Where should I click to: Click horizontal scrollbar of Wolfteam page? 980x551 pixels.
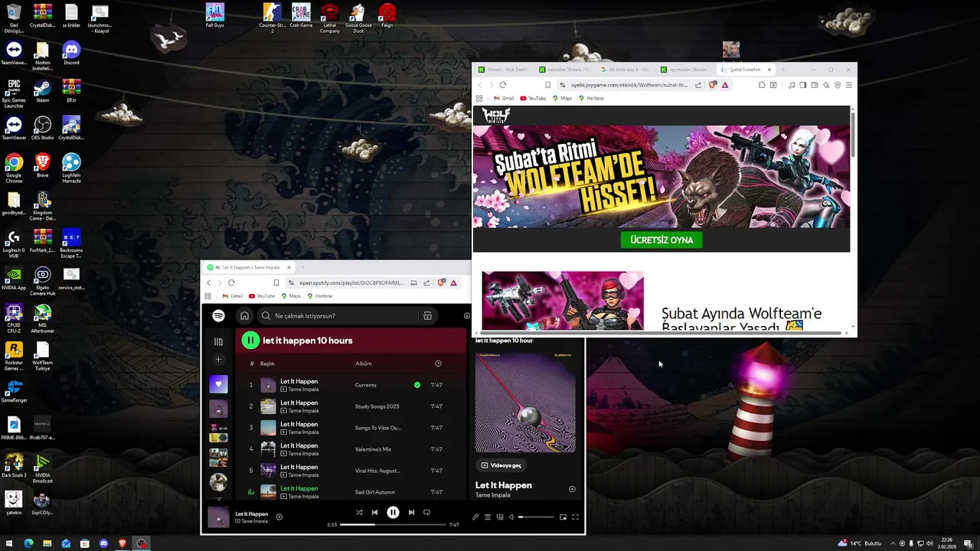[662, 333]
